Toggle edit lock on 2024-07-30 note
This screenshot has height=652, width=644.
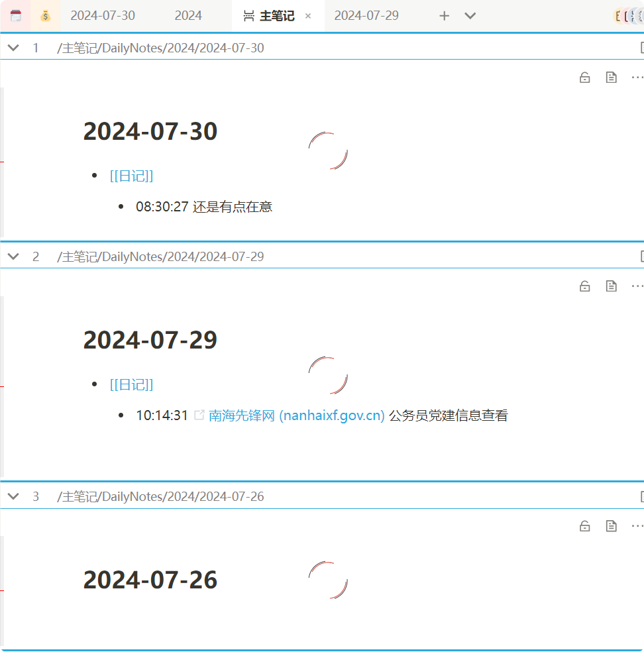point(584,78)
